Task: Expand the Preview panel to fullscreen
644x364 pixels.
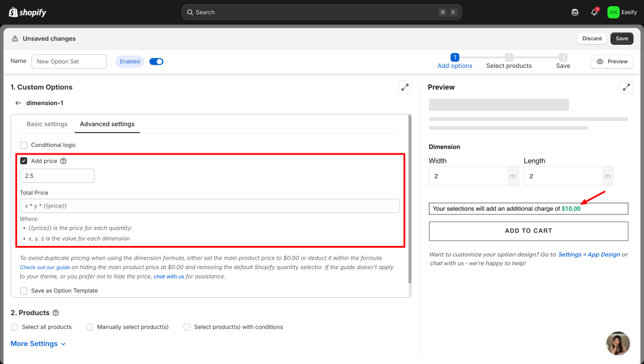Action: 626,87
